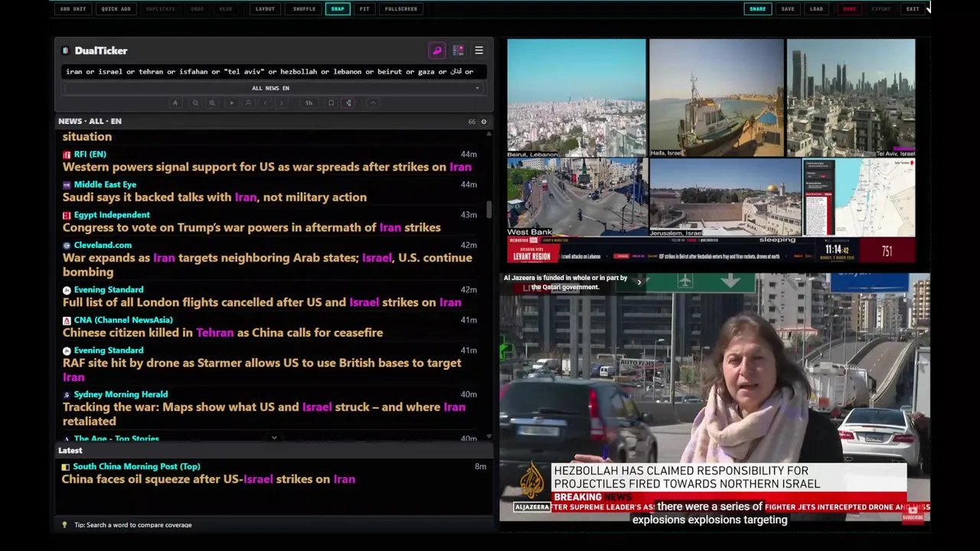Click the keyword search query field
The image size is (980, 551).
(273, 71)
